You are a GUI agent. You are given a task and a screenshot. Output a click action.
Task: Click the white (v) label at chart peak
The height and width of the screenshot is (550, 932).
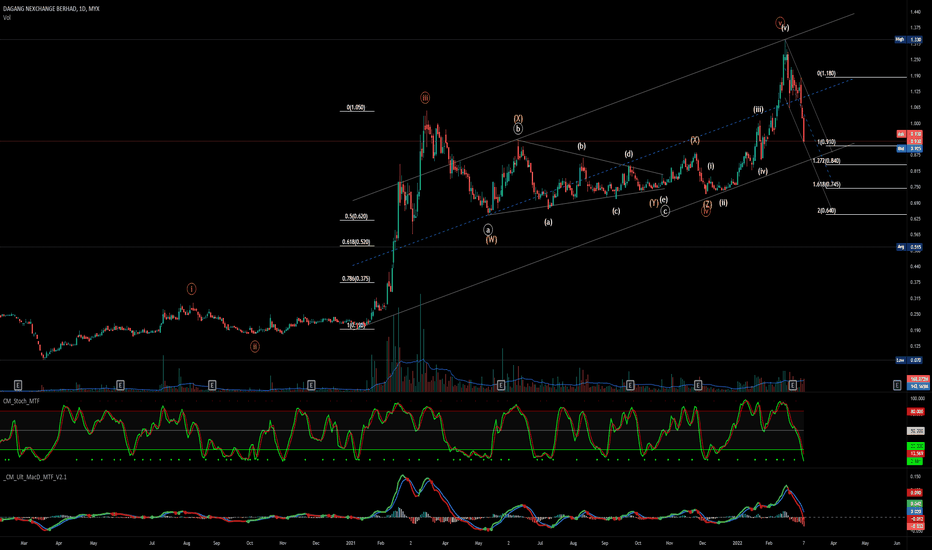point(785,28)
